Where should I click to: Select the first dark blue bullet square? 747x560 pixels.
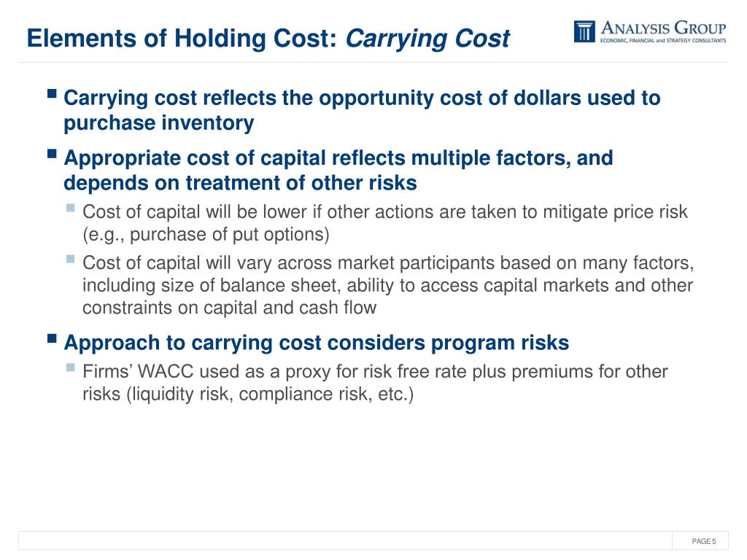[53, 93]
